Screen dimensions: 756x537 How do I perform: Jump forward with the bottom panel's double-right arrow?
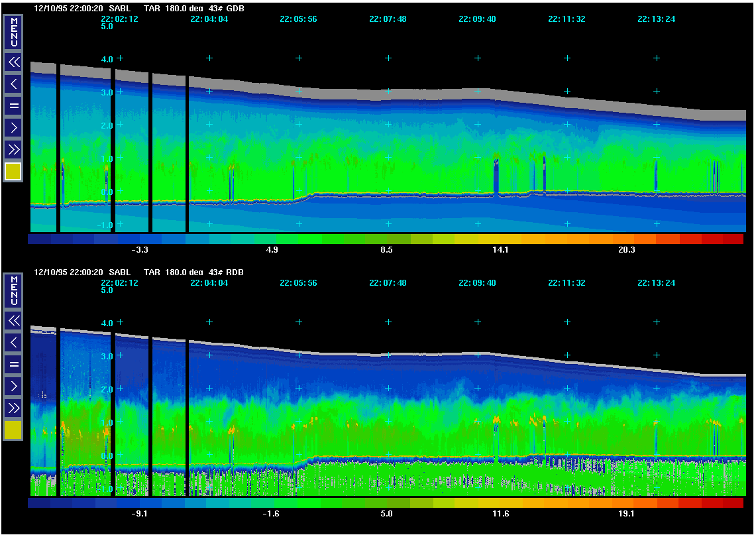(x=13, y=407)
